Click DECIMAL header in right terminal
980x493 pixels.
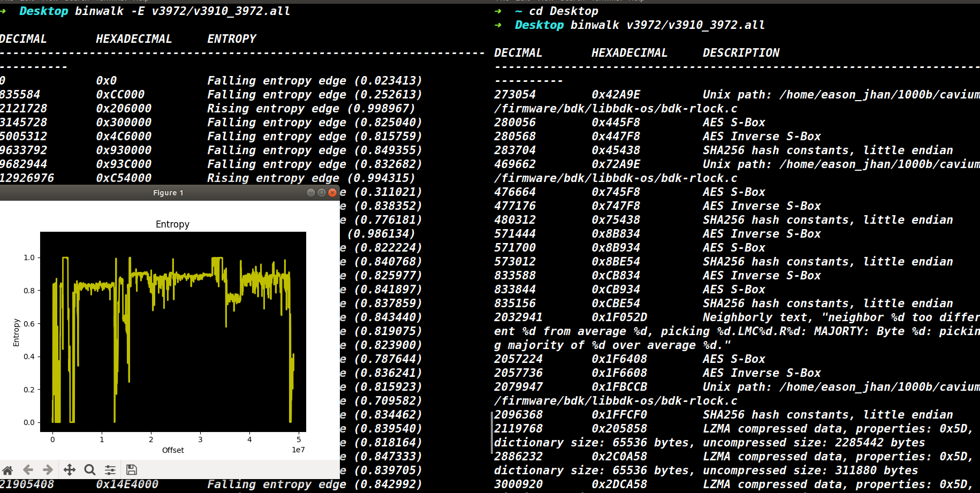[518, 53]
